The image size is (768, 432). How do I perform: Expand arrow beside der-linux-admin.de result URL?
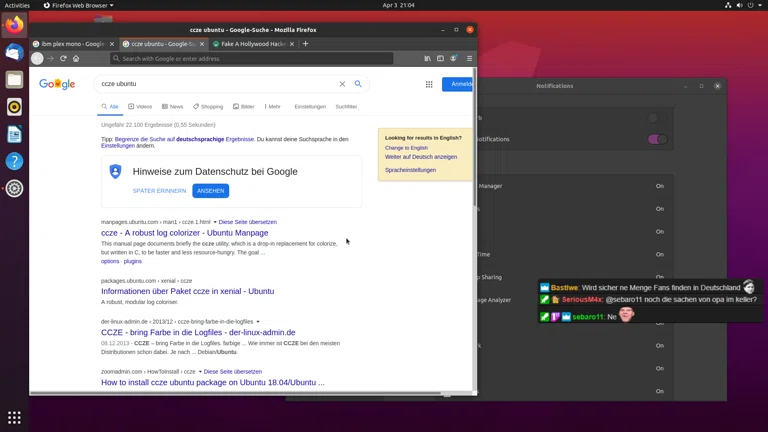pos(258,322)
